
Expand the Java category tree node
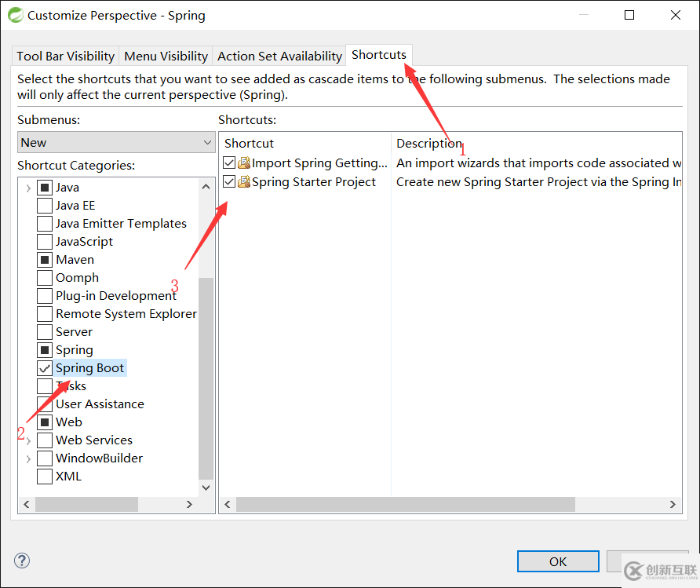point(28,188)
